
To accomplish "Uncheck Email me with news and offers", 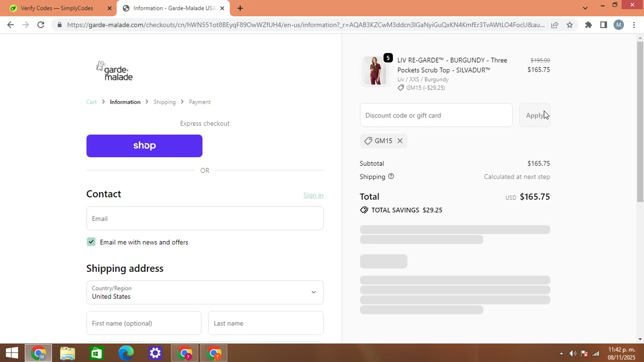I will click(91, 242).
